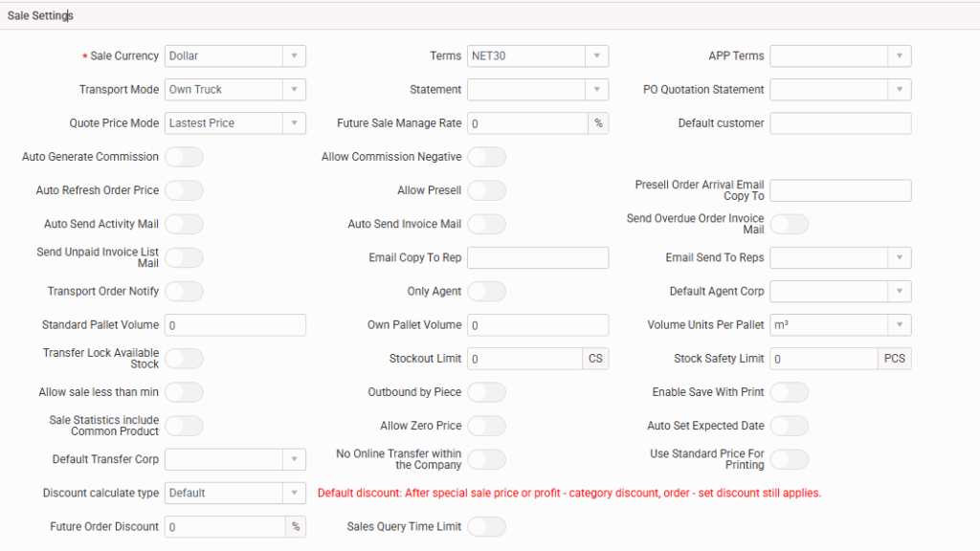The height and width of the screenshot is (551, 980).
Task: Open the Transport Mode dropdown
Action: point(234,90)
